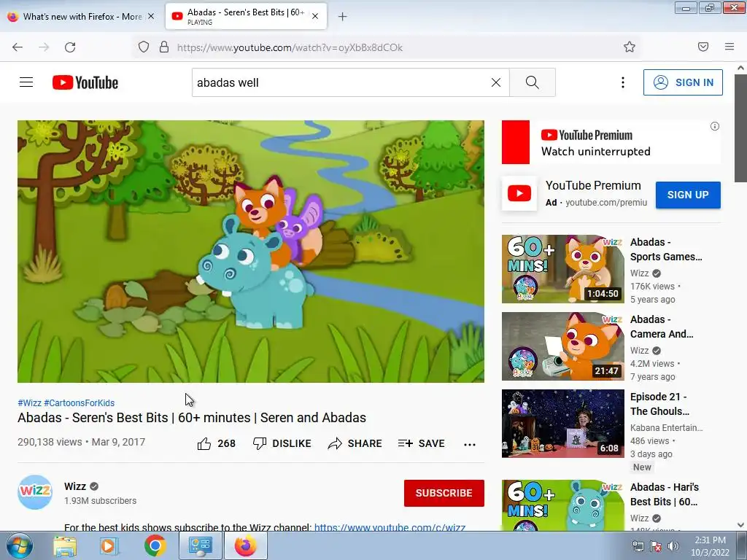Go to the YouTube logo home

(85, 82)
